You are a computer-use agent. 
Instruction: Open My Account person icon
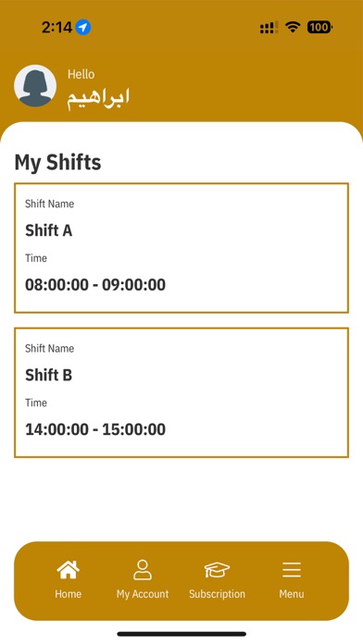[143, 570]
